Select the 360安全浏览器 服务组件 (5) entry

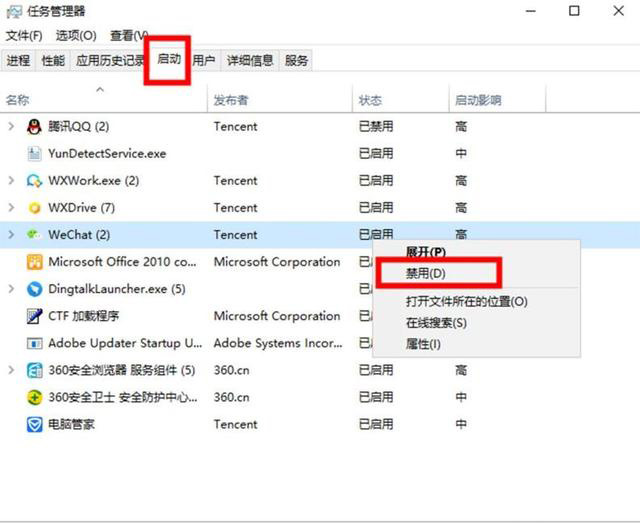[122, 370]
